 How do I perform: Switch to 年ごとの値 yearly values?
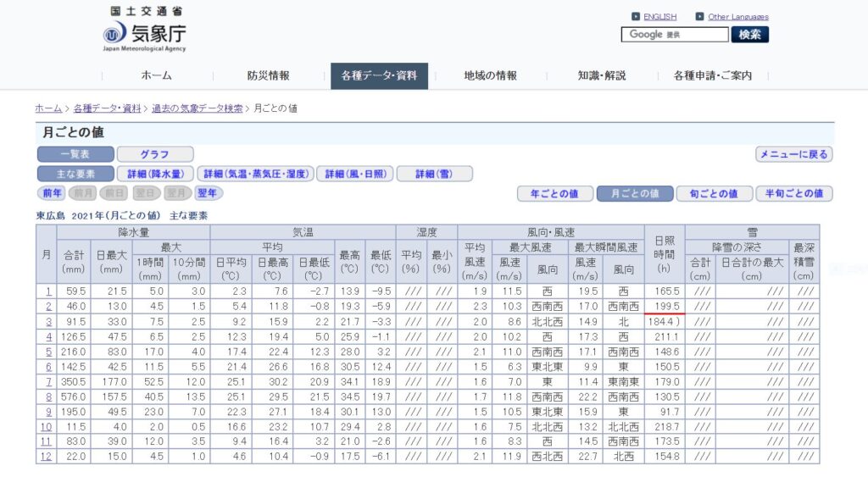(554, 193)
